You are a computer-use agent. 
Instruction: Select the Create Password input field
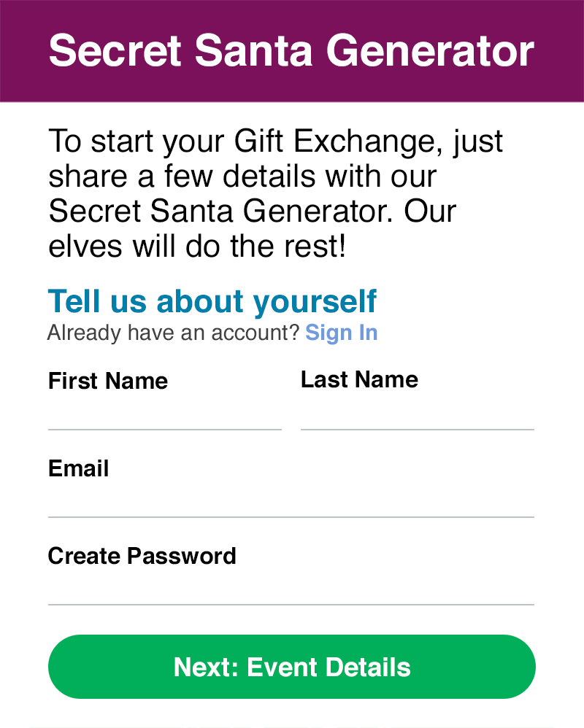pyautogui.click(x=291, y=589)
